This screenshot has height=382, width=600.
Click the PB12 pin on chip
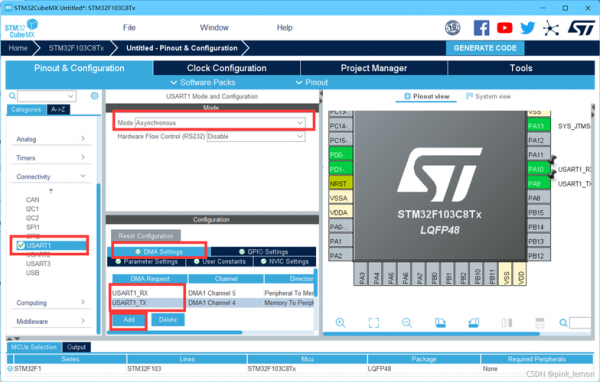tap(539, 256)
